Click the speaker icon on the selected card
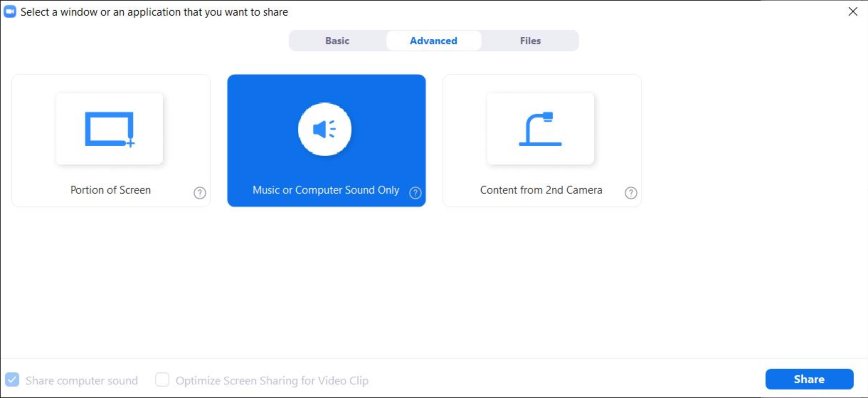Screen dimensions: 868x398 [x=324, y=130]
